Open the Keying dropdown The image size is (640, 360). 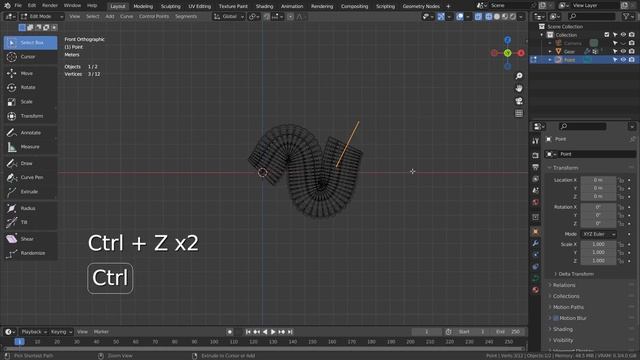[x=61, y=332]
